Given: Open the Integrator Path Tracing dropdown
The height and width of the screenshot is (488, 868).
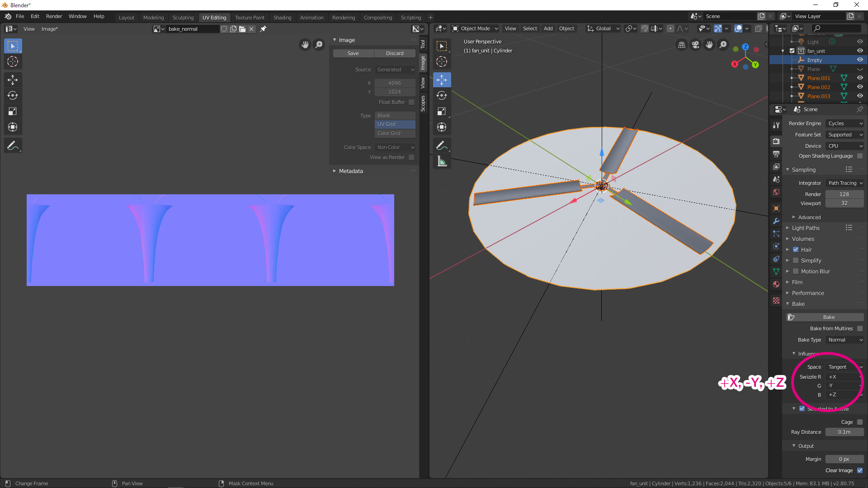Looking at the screenshot, I should pos(844,183).
